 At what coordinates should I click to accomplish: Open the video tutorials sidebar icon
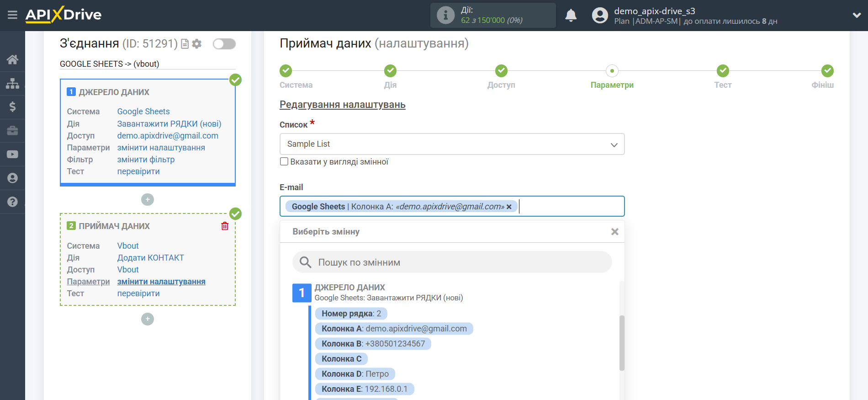12,155
